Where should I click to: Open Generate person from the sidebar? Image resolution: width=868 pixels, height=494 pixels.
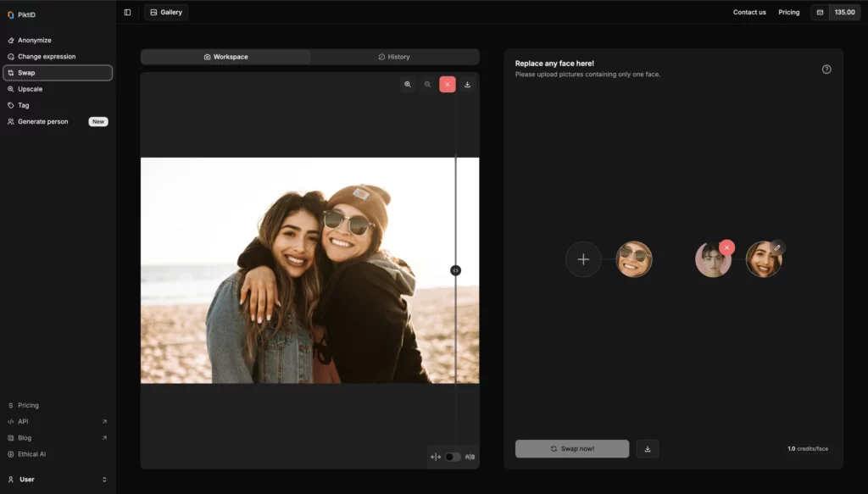[42, 122]
